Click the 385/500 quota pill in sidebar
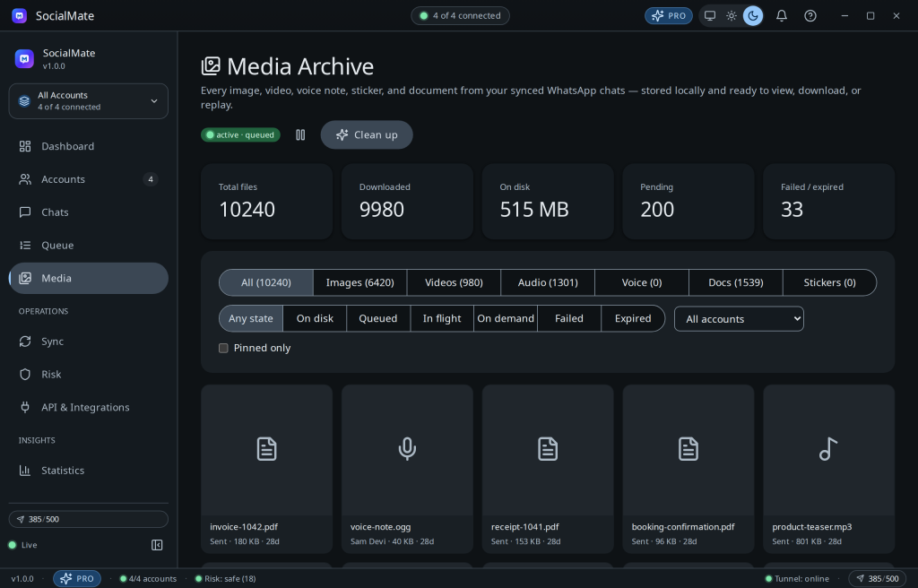 pos(89,520)
